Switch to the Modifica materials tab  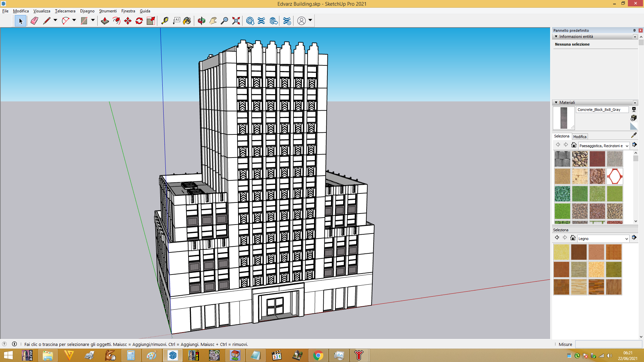(580, 136)
